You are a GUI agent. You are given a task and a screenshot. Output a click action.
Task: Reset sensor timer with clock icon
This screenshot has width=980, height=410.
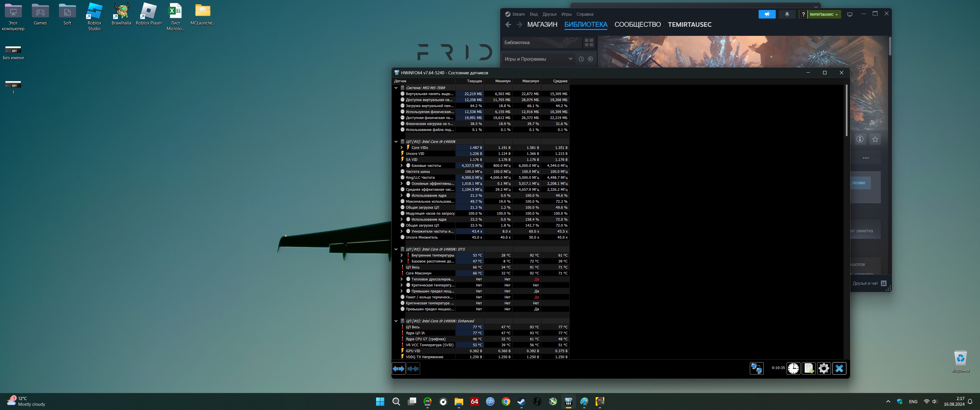[793, 368]
